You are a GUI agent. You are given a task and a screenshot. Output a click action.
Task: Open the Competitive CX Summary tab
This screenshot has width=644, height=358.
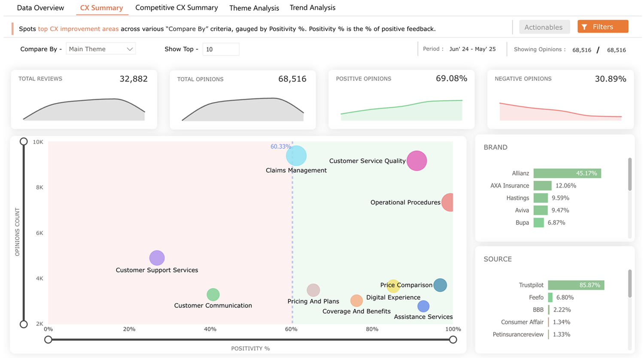176,8
